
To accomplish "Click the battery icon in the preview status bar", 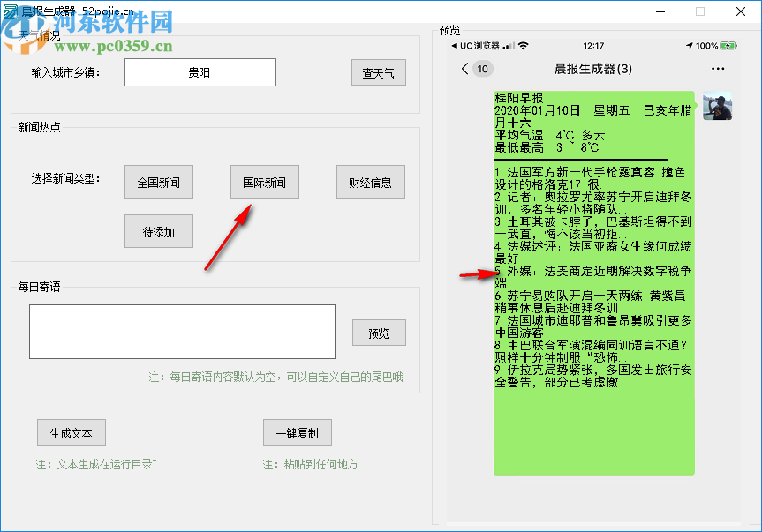I will point(728,46).
